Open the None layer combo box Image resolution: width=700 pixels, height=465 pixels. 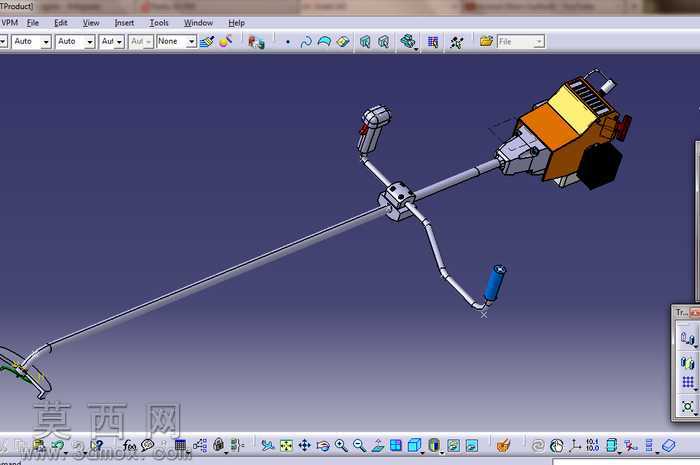(176, 42)
